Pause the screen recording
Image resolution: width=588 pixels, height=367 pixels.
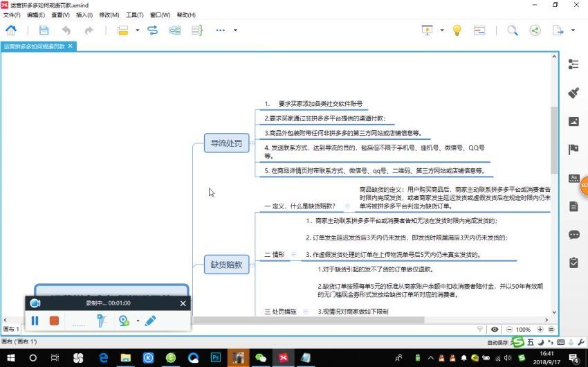[x=35, y=321]
